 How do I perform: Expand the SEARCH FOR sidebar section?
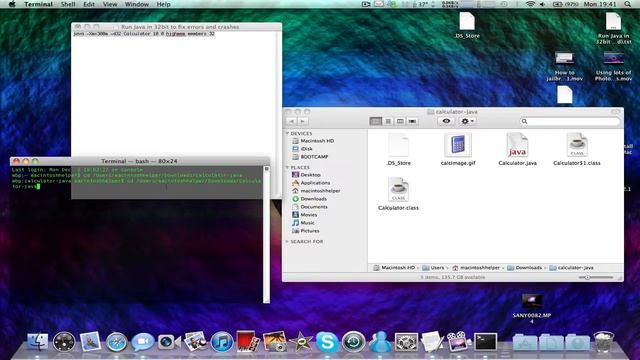(x=287, y=242)
